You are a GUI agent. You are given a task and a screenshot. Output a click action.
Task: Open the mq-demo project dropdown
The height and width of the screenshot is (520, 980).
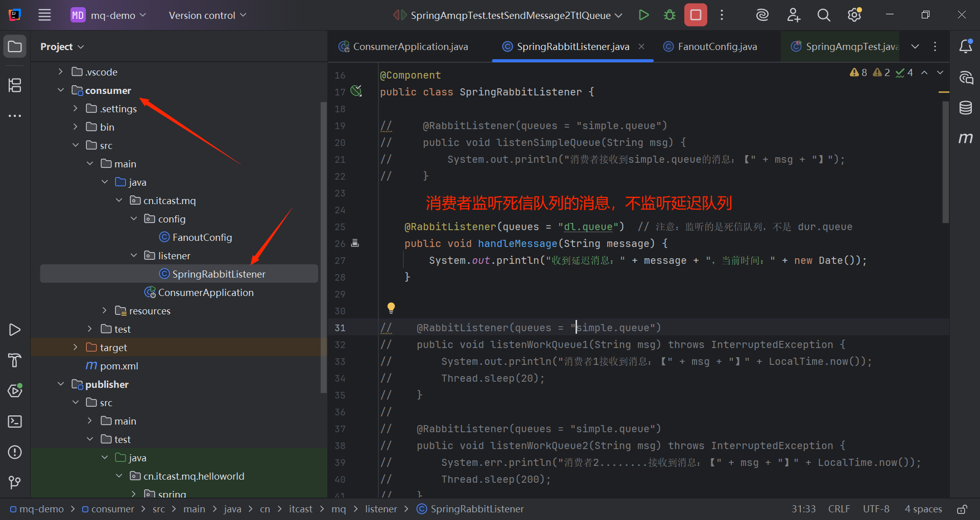(x=108, y=15)
